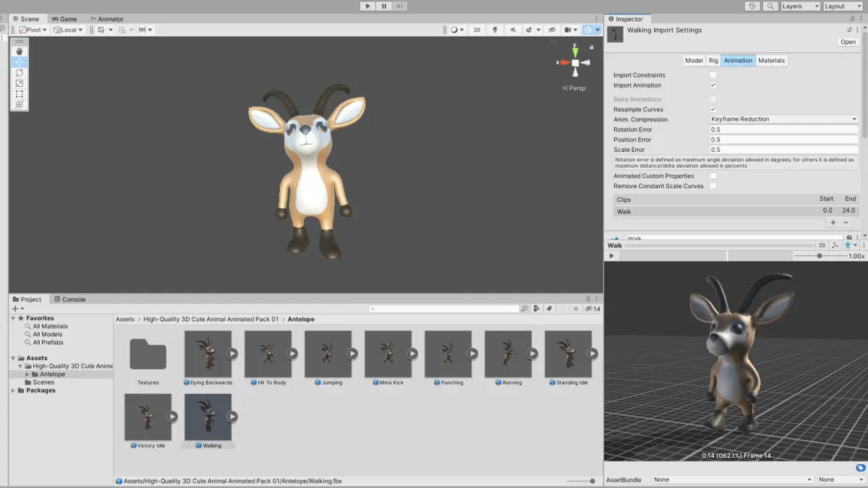Open the Pivot handle position dropdown

33,30
